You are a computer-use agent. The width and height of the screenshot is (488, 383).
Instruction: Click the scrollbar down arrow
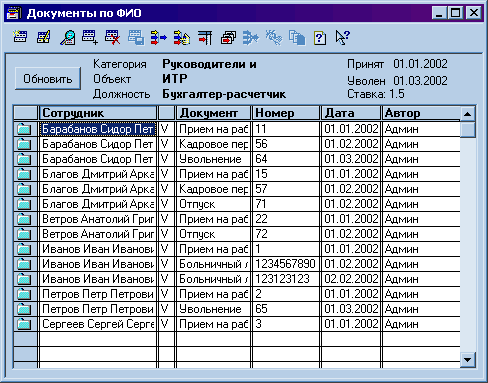tap(467, 360)
